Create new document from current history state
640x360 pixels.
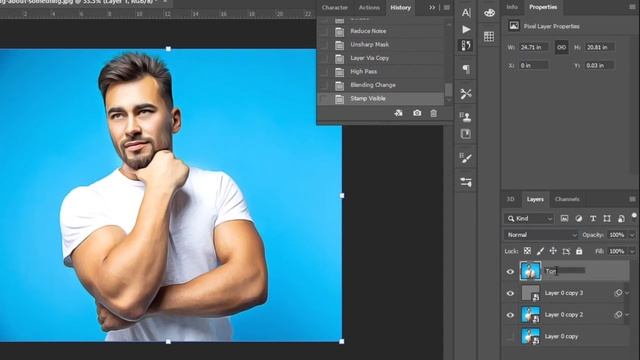pos(398,113)
